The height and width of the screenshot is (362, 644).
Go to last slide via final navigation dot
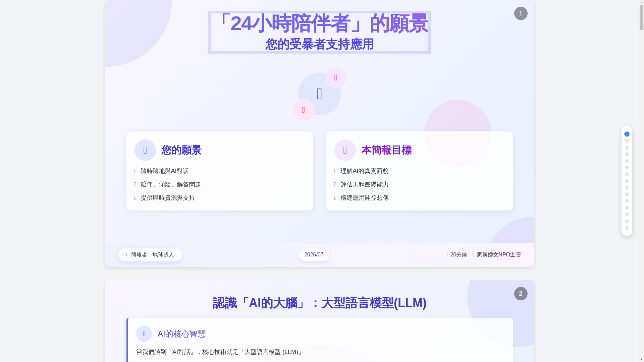(627, 228)
